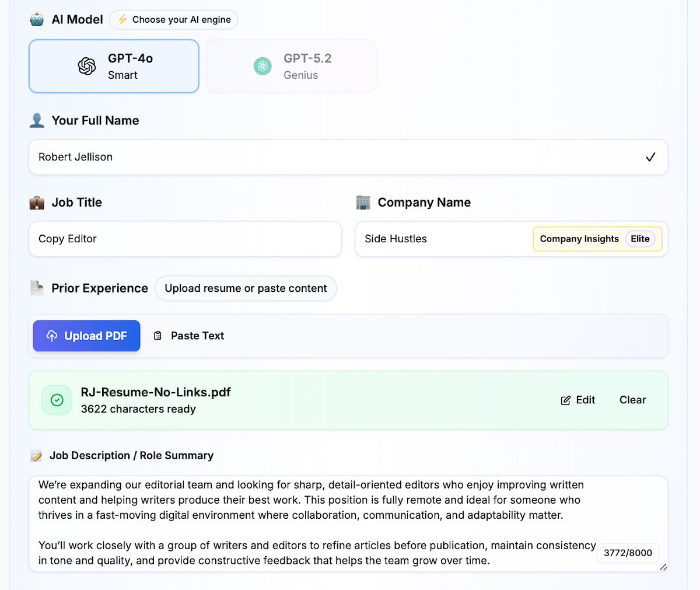Image resolution: width=700 pixels, height=590 pixels.
Task: Click the 3622 characters ready status text
Action: [x=138, y=409]
